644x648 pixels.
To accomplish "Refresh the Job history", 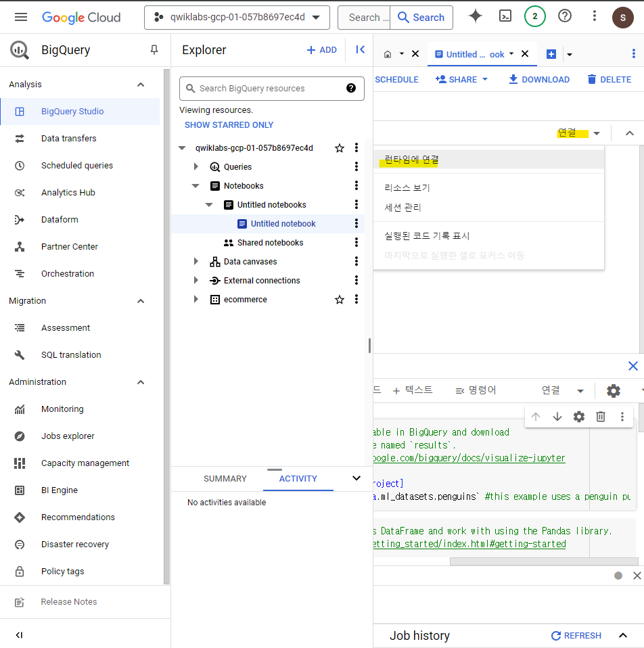I will click(576, 636).
